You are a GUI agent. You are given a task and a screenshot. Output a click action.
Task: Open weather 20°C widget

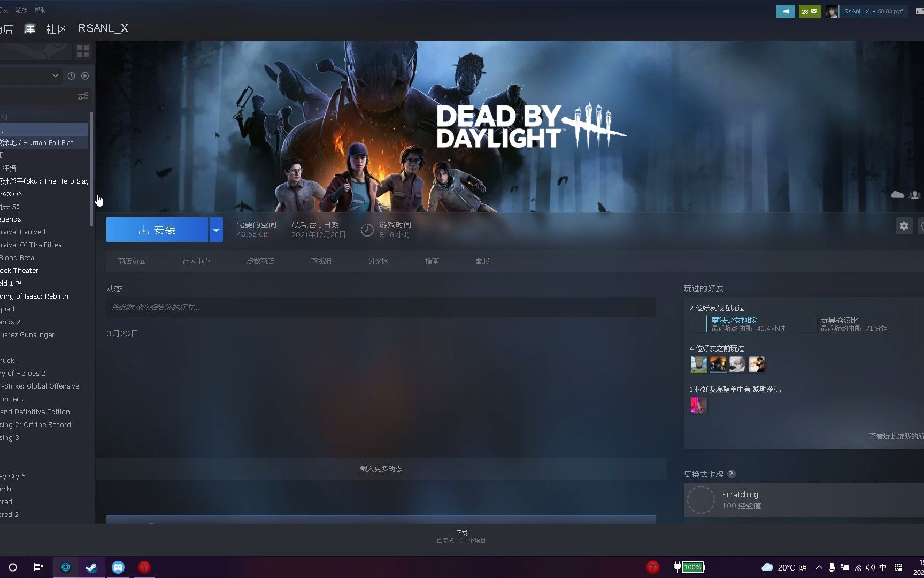click(x=784, y=567)
